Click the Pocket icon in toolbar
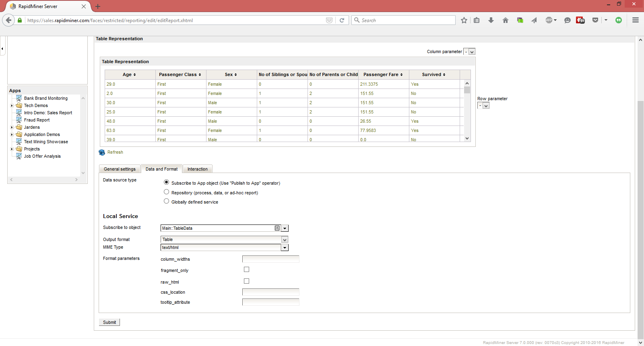 (x=595, y=20)
